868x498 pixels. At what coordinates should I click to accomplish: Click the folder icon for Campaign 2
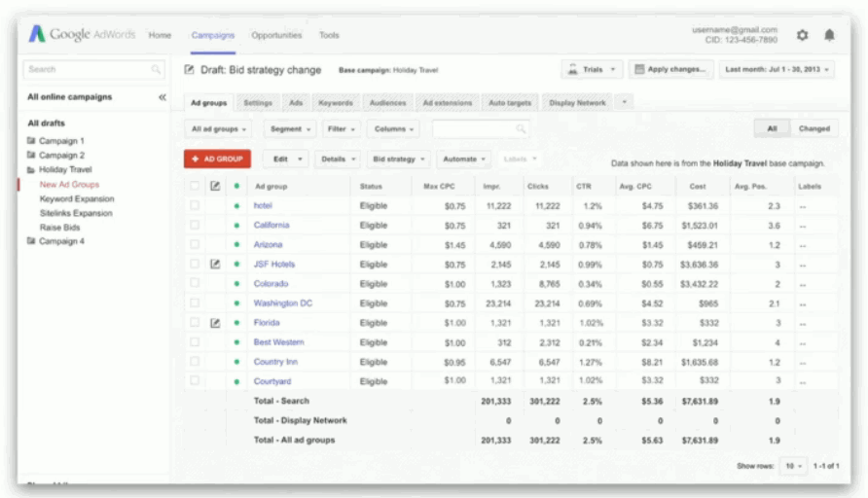coord(31,155)
